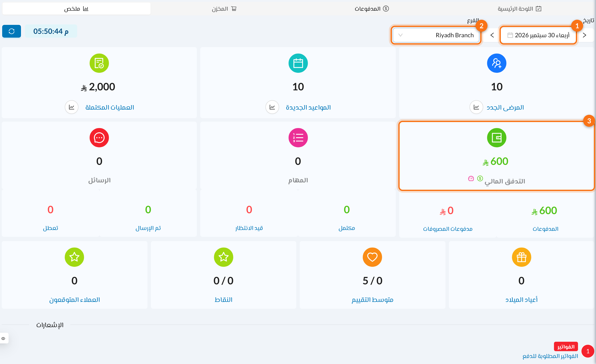Click the right chevron beside the date
Screen dimensions: 596x364
(585, 35)
